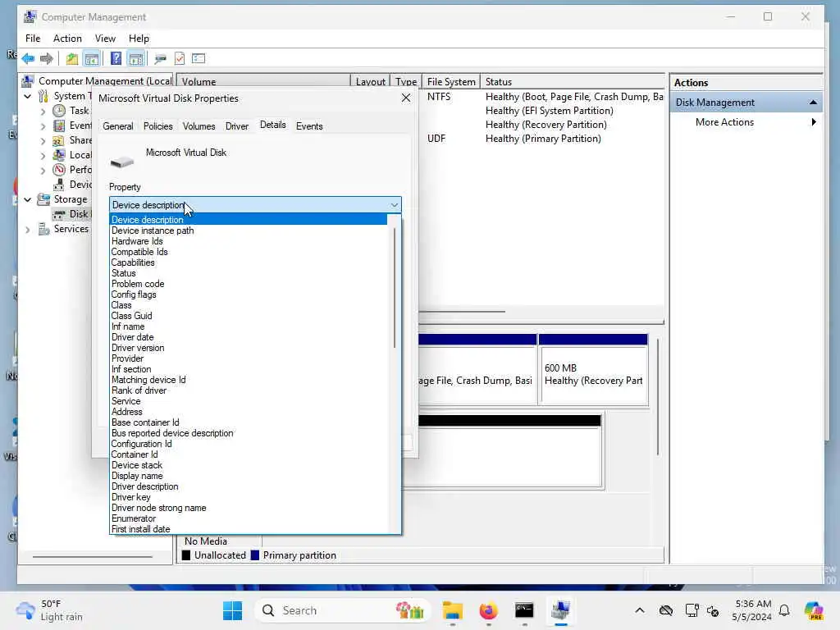Expand the Local Users tree node
The width and height of the screenshot is (840, 630).
click(43, 155)
